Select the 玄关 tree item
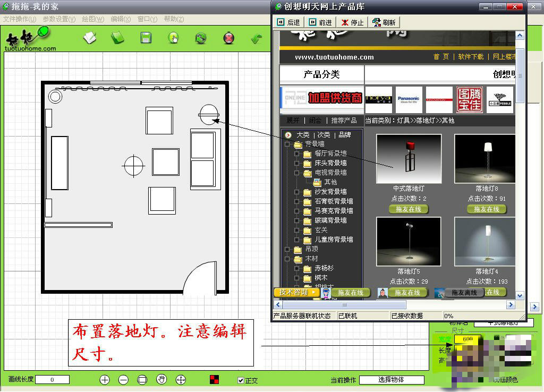Screen dimensions: 544x392 (321, 229)
